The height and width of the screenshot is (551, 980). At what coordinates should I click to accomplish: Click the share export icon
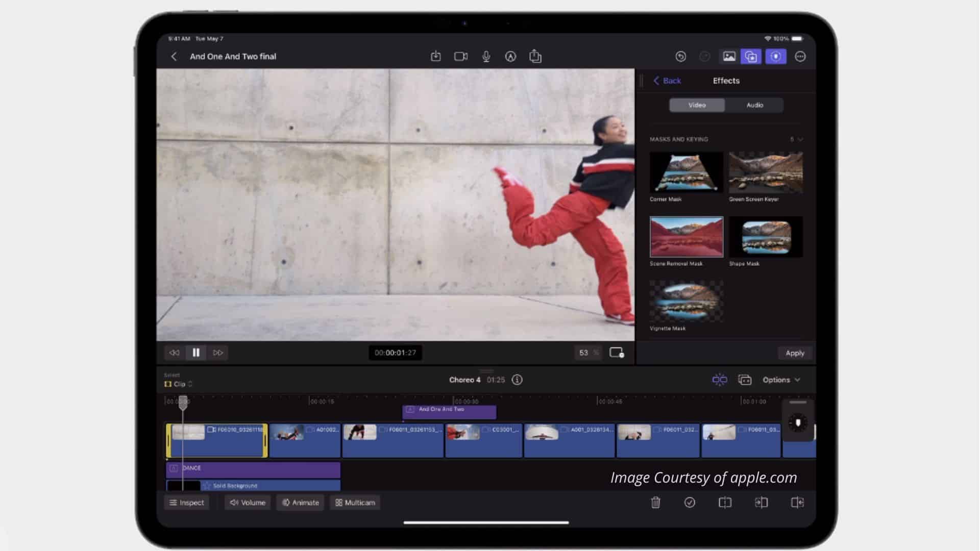[535, 57]
